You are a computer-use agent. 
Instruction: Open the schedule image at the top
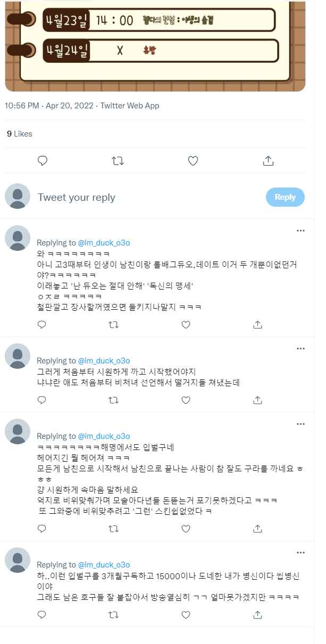coord(155,46)
